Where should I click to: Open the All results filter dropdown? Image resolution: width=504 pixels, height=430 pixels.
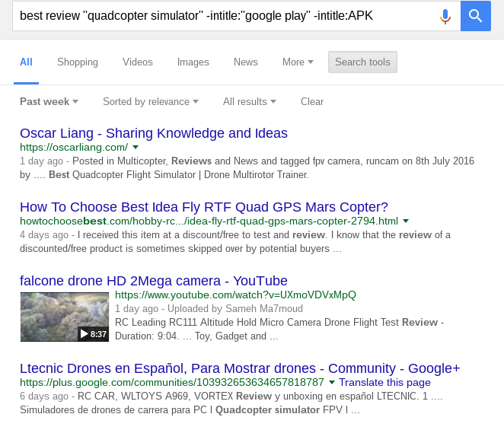coord(250,101)
